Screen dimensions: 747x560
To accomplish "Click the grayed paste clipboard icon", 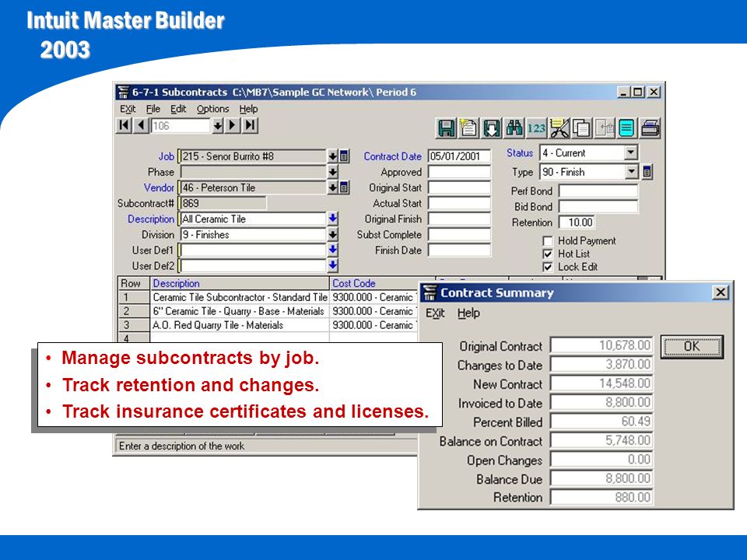I will click(605, 128).
